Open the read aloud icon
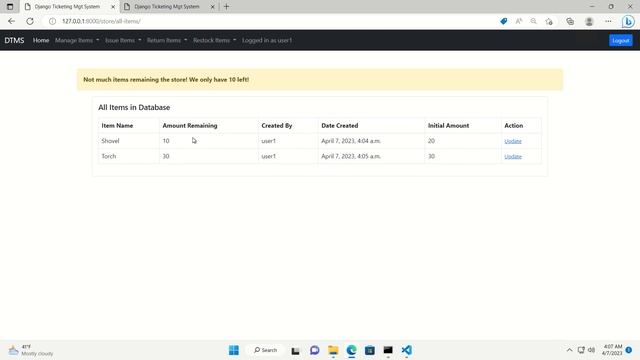The height and width of the screenshot is (360, 640). pos(519,21)
